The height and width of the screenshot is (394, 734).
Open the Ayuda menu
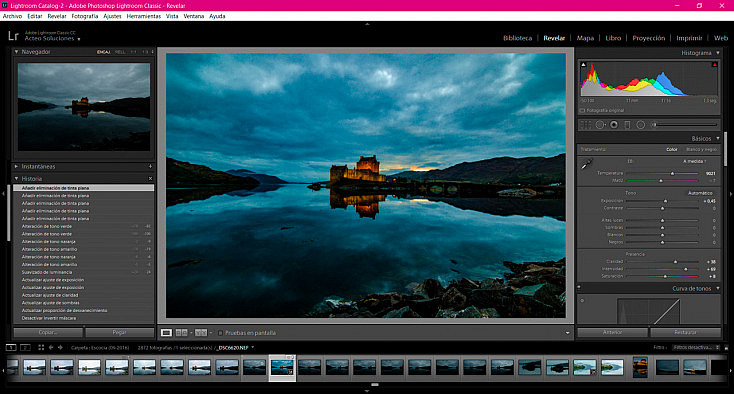point(217,16)
